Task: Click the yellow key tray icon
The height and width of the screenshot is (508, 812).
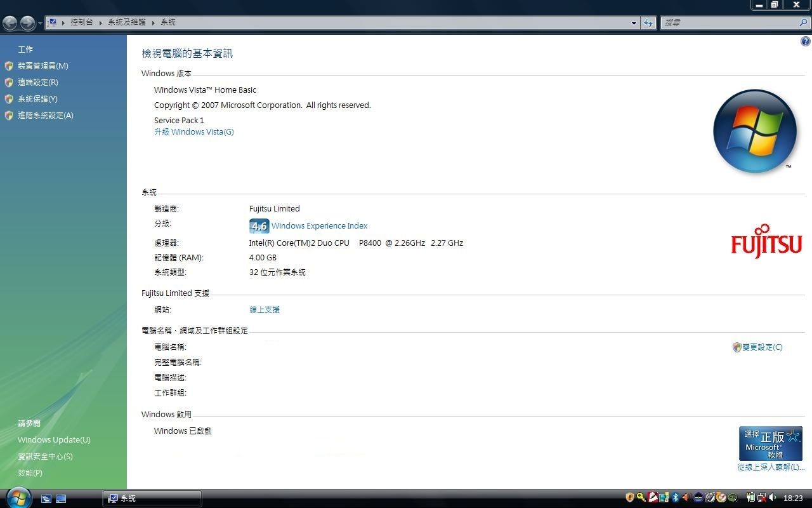Action: click(x=641, y=497)
